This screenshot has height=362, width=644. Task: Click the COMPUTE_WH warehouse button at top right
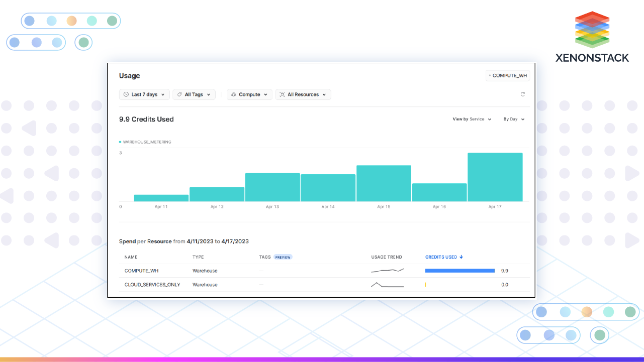[x=508, y=76]
